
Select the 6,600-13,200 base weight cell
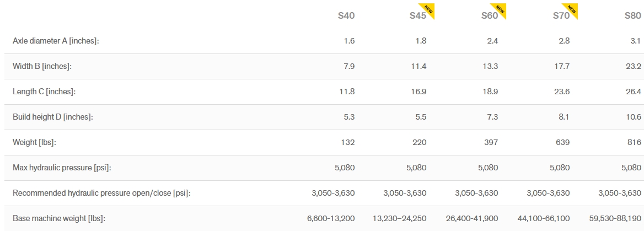pyautogui.click(x=331, y=218)
